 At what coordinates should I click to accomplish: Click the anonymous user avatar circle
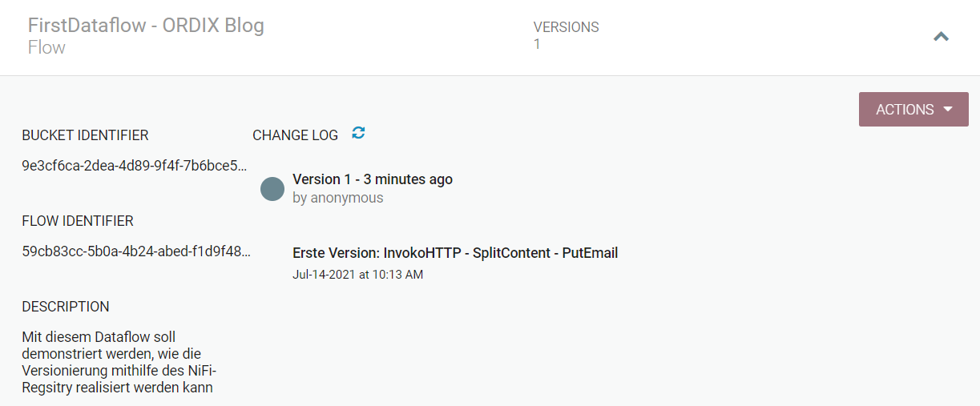[272, 189]
